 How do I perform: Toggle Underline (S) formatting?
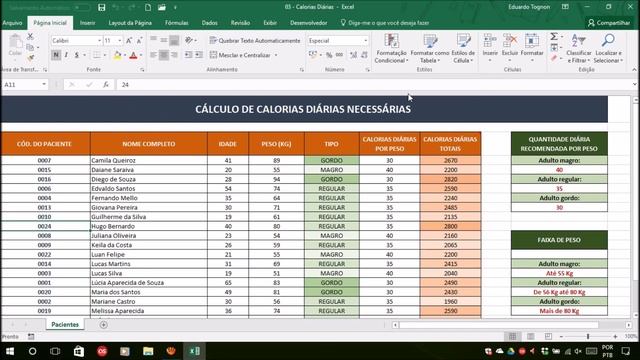pyautogui.click(x=76, y=55)
